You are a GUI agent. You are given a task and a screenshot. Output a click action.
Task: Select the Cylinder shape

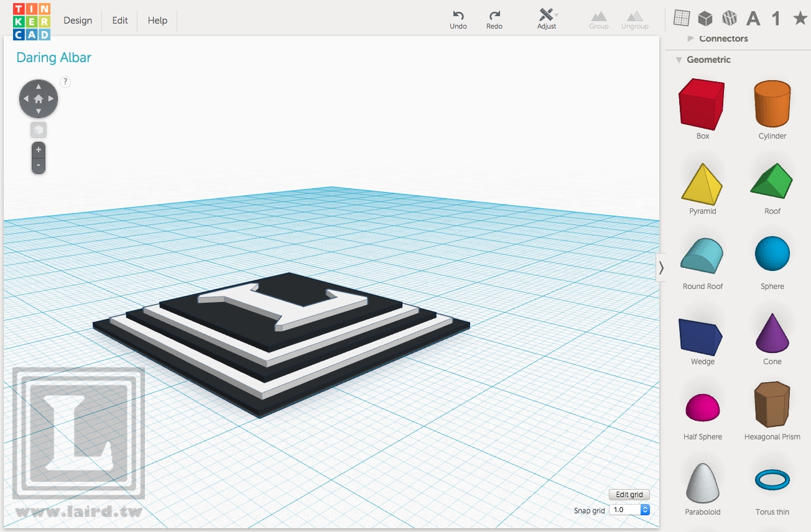click(771, 104)
